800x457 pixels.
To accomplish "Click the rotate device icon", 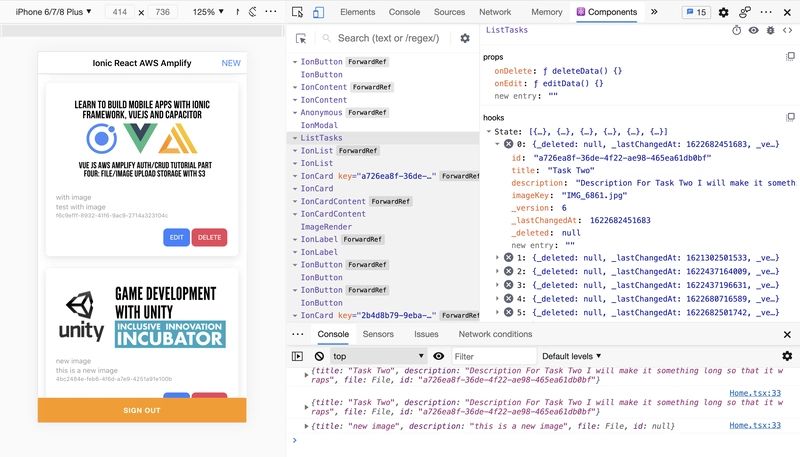I will pyautogui.click(x=253, y=12).
